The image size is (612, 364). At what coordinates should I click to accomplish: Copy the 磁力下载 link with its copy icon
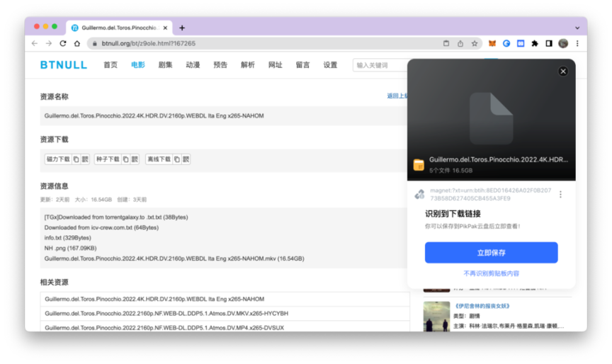click(76, 159)
